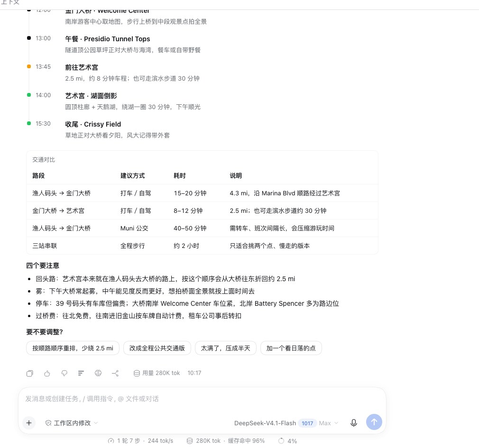Click the 三站串联 table cell
Screen dimensions: 479x448
pyautogui.click(x=45, y=246)
